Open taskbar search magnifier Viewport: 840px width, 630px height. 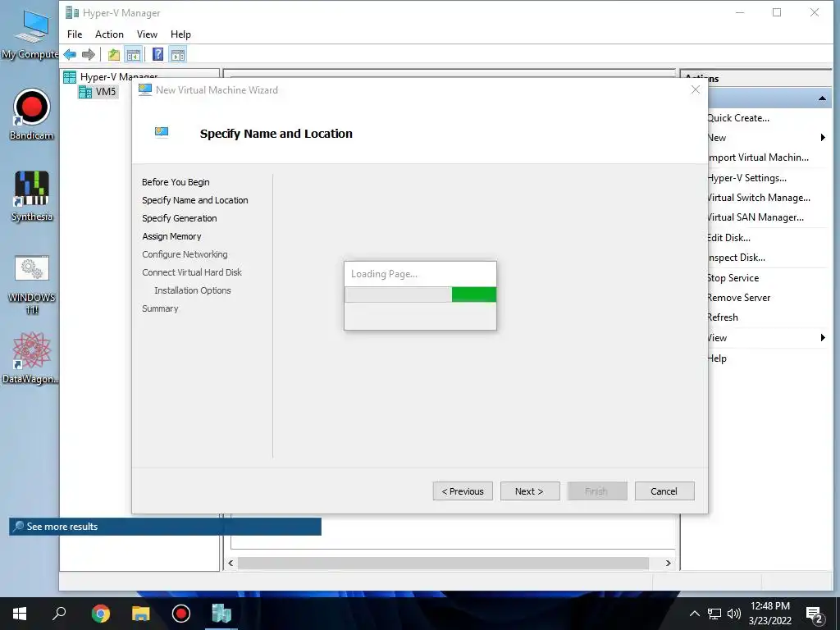point(59,614)
